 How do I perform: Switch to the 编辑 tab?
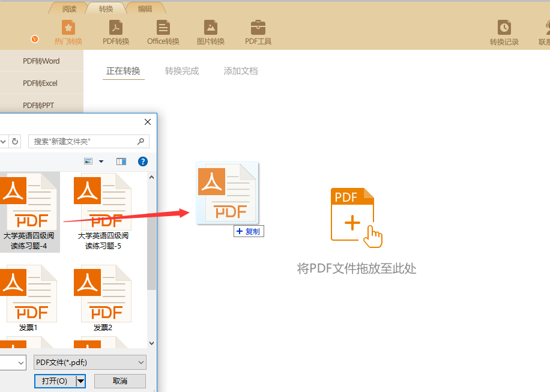point(145,9)
